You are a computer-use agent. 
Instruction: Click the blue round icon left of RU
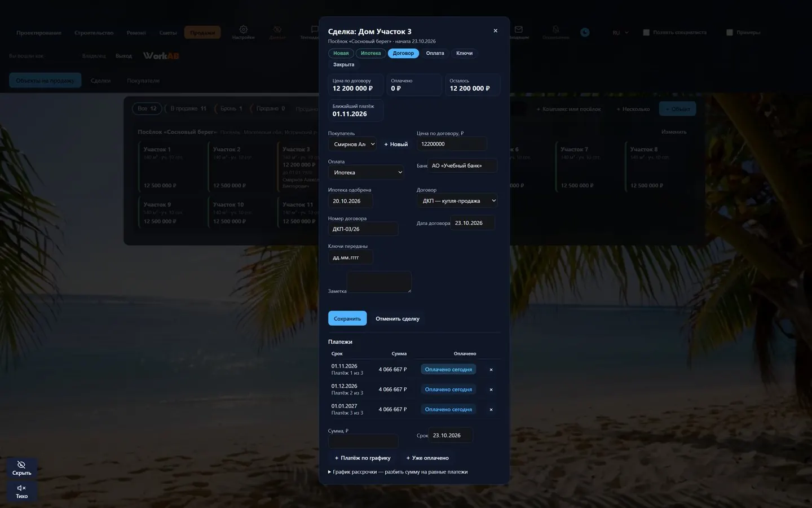[585, 32]
